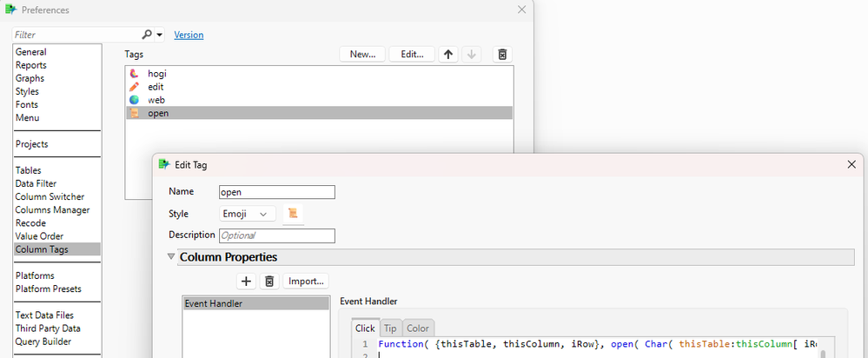Open Recode preferences category
Image resolution: width=868 pixels, height=358 pixels.
(x=30, y=223)
